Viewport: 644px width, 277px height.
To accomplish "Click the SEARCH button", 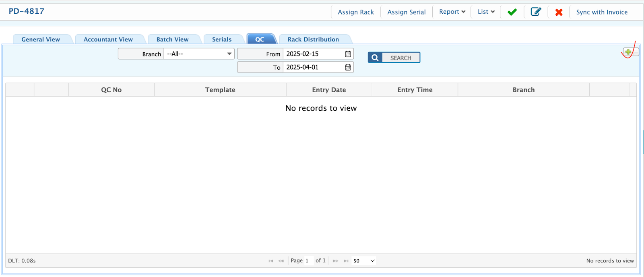I will [394, 58].
